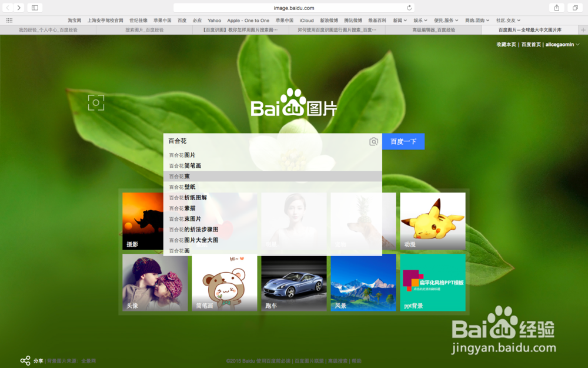Click the 百度首页 link
Image resolution: width=588 pixels, height=368 pixels.
(x=531, y=44)
